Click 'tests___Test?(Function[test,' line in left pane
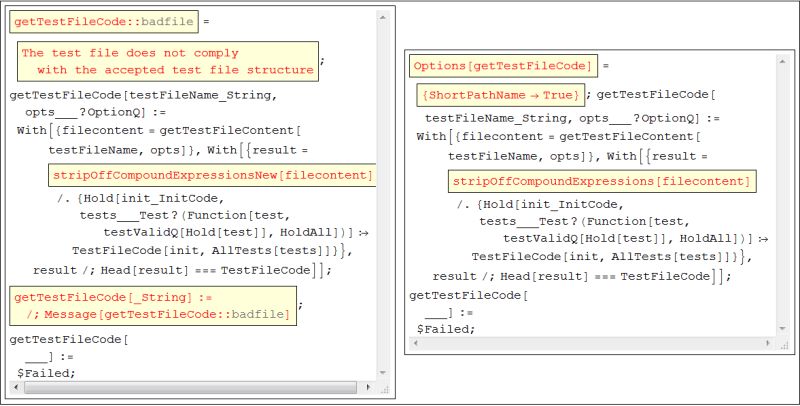This screenshot has height=406, width=800. [184, 215]
